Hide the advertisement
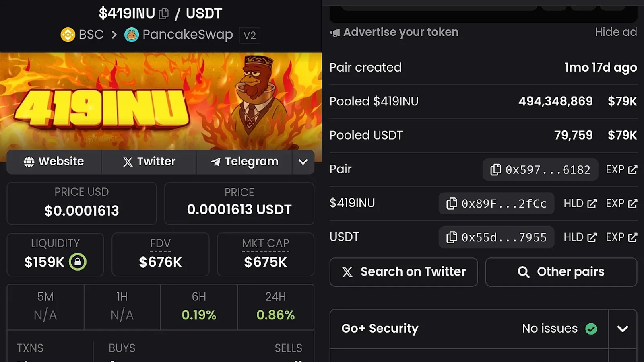The width and height of the screenshot is (644, 362). click(x=616, y=32)
